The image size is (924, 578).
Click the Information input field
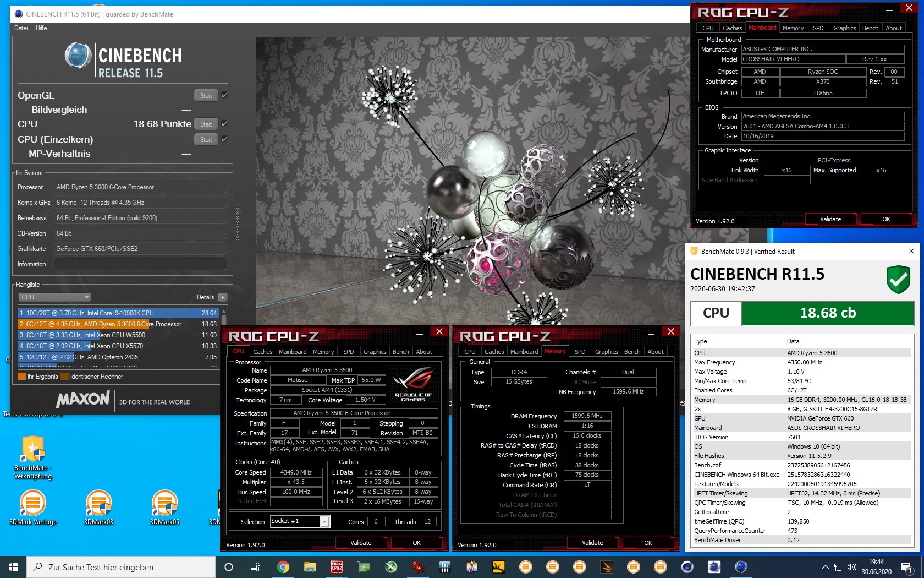[140, 264]
